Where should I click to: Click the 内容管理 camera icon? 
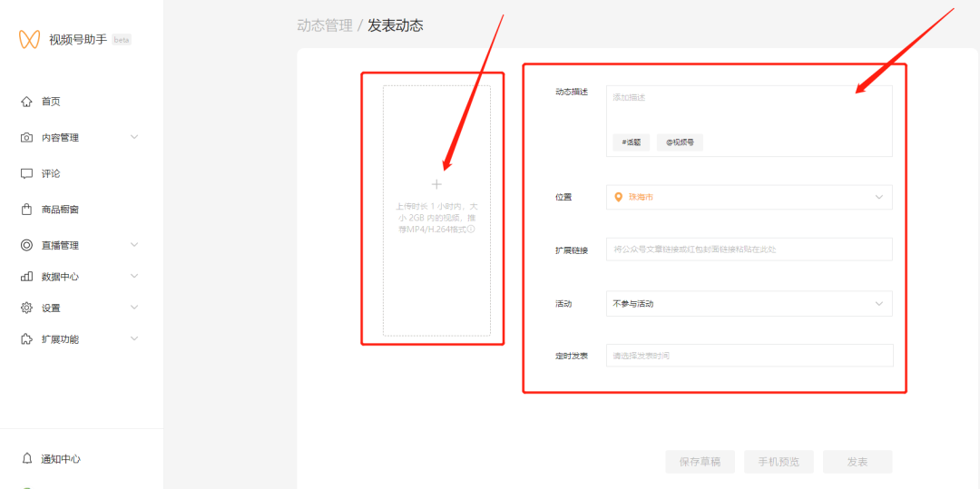pyautogui.click(x=26, y=137)
